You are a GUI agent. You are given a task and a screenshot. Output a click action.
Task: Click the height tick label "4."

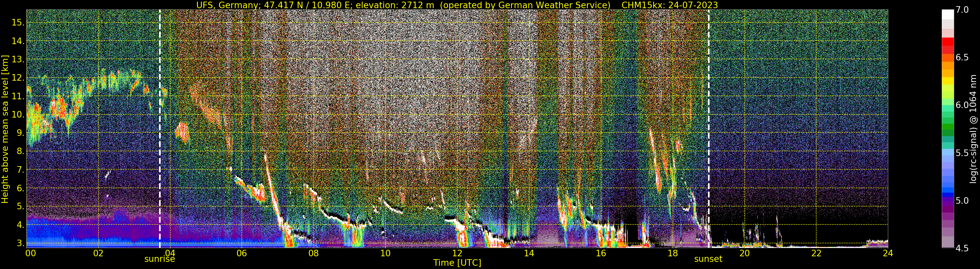[x=21, y=225]
